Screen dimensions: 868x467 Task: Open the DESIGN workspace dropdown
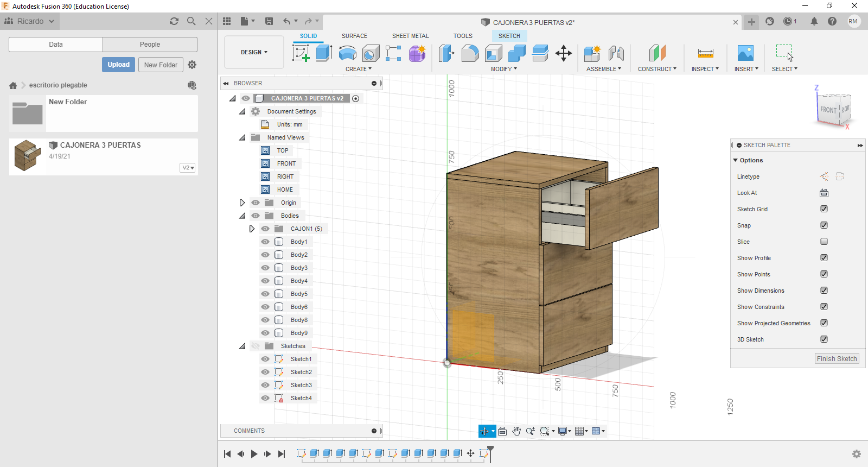(x=254, y=52)
